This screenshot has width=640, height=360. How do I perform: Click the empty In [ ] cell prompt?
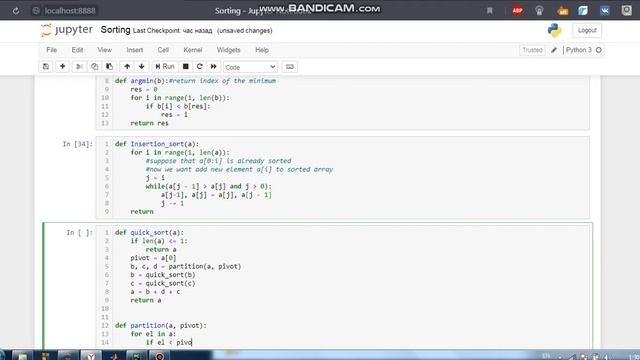[80, 233]
